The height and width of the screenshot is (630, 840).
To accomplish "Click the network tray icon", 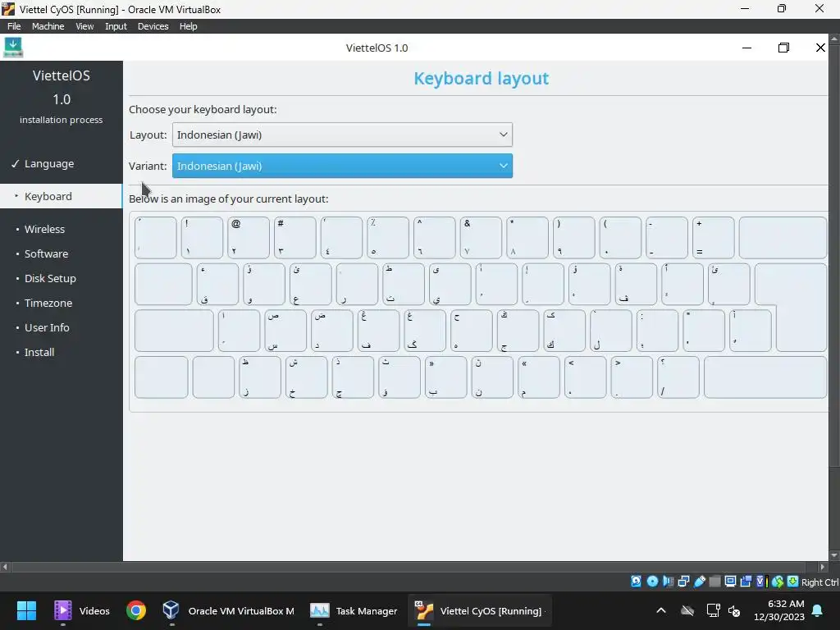I will [713, 610].
